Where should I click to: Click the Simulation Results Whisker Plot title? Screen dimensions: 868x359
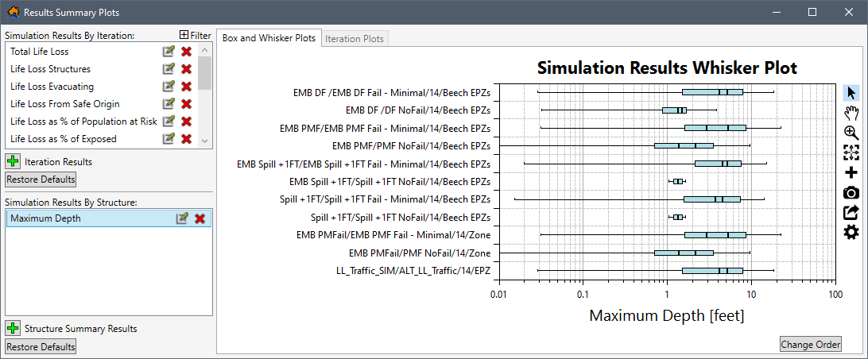[x=667, y=68]
